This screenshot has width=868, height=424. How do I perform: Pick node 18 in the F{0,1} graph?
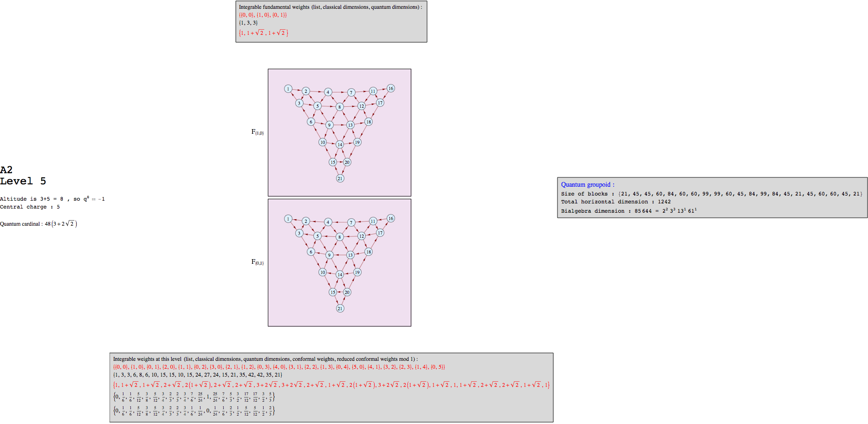[369, 252]
